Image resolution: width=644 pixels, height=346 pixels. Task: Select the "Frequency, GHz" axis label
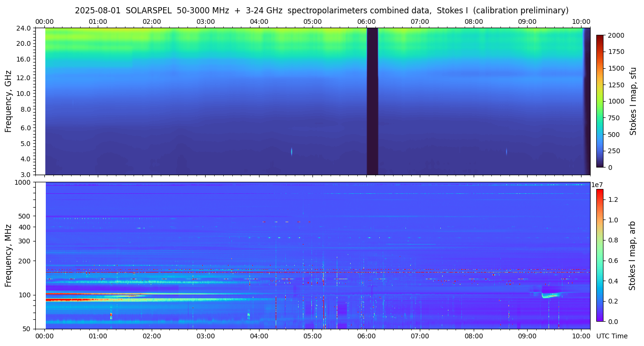(8, 101)
